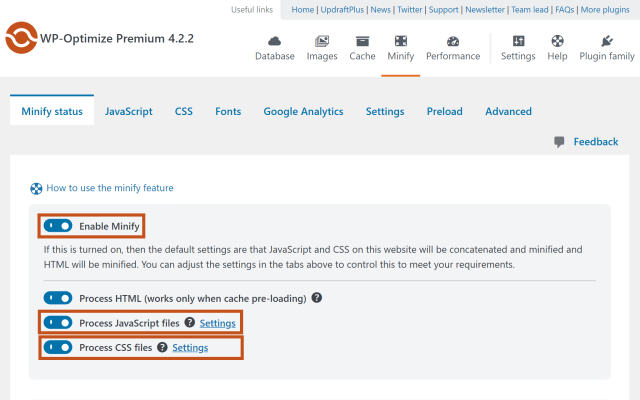Viewport: 640px width, 400px height.
Task: Select the Minify icon in top navigation
Action: [x=400, y=41]
